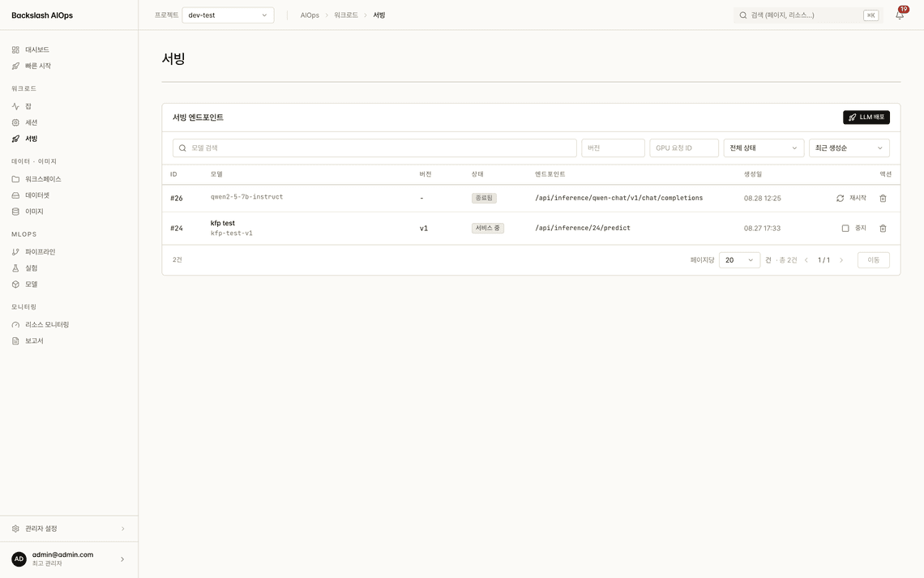Open the notifications bell icon
The width and height of the screenshot is (924, 578).
(x=899, y=15)
